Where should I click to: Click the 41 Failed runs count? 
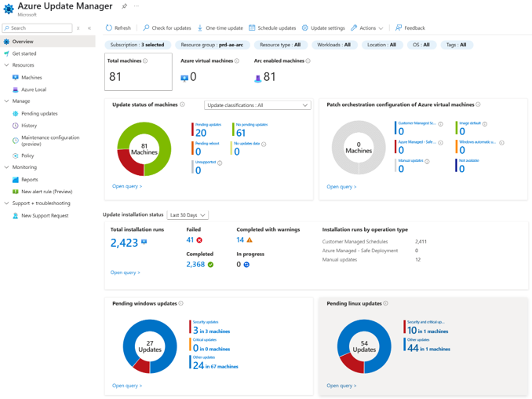190,240
